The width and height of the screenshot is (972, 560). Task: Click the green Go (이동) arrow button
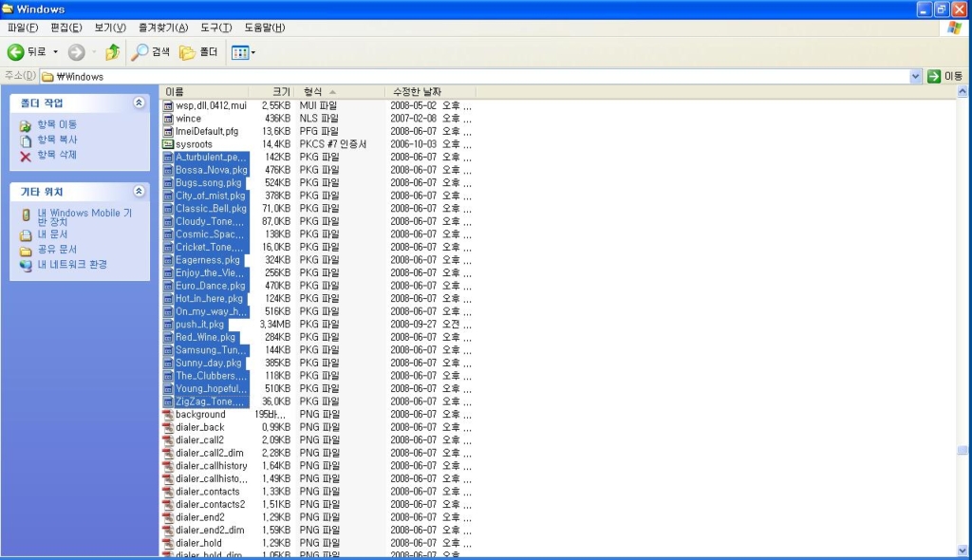(x=934, y=76)
